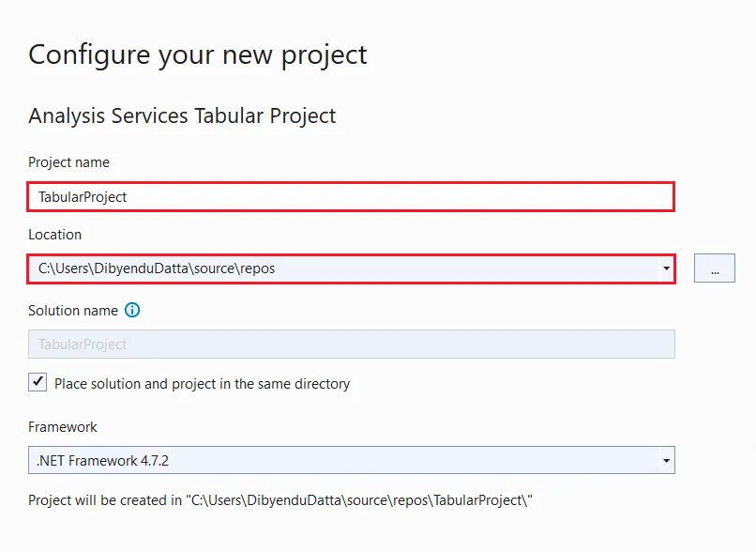Expand the Location dropdown arrow
Screen dimensions: 756x552
[666, 268]
